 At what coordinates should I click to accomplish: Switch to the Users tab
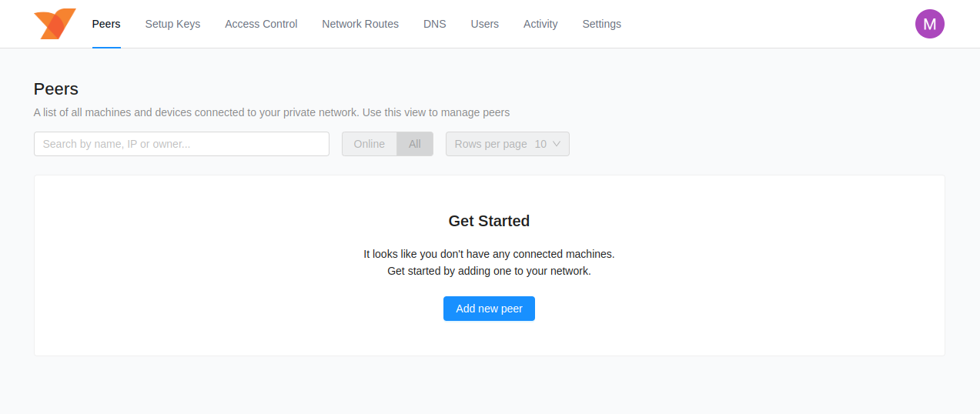coord(485,24)
